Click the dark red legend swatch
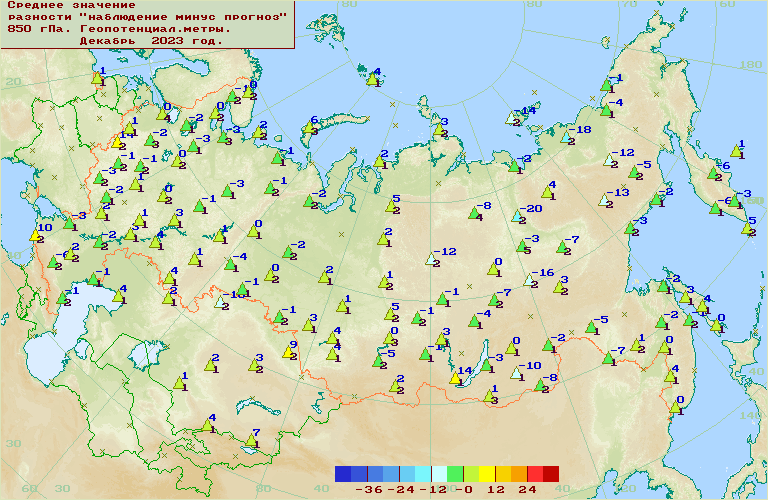768x500 pixels. pyautogui.click(x=551, y=474)
